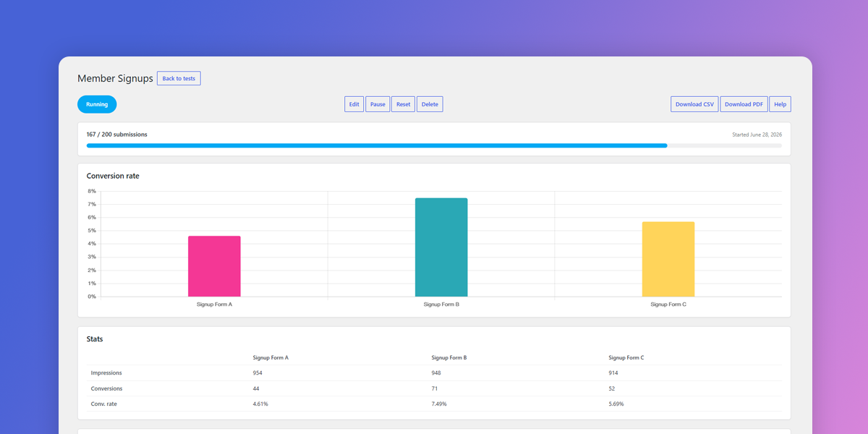Click the Signup Form B chart axis label

coord(441,305)
